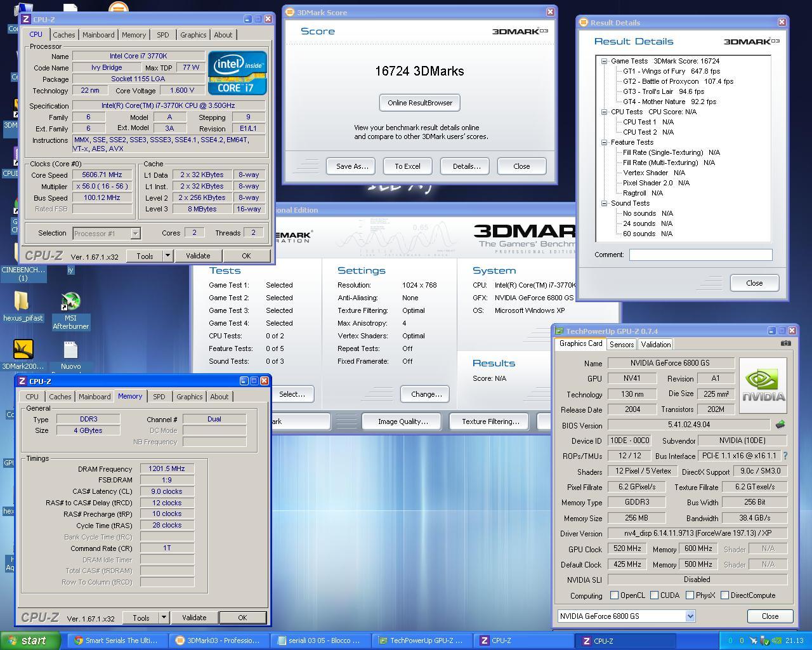The width and height of the screenshot is (812, 650).
Task: Click the Bus Interface question mark icon
Action: point(785,456)
